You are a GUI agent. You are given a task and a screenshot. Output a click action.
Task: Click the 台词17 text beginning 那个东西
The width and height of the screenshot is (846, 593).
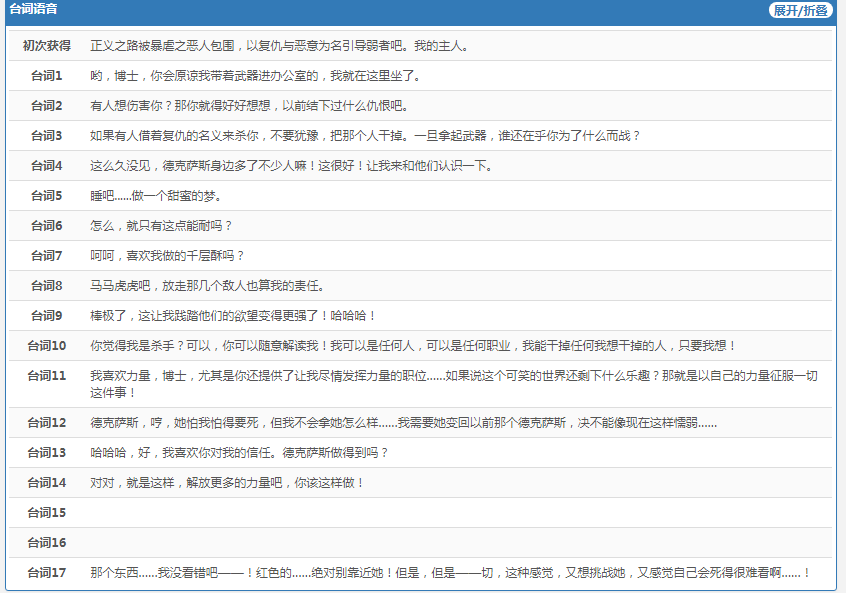[x=450, y=573]
